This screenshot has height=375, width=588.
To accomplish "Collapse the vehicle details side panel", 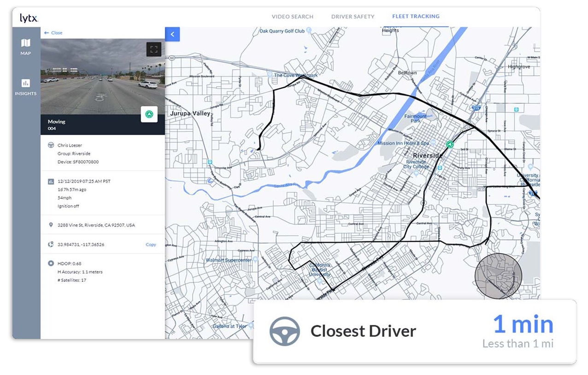I will pyautogui.click(x=172, y=34).
